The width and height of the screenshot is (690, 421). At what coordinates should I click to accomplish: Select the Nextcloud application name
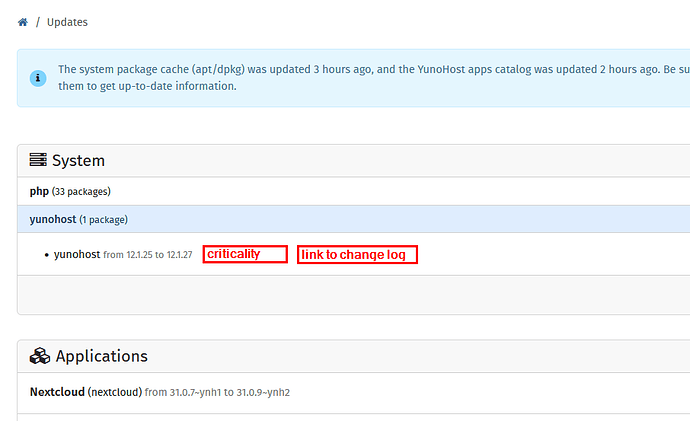57,392
